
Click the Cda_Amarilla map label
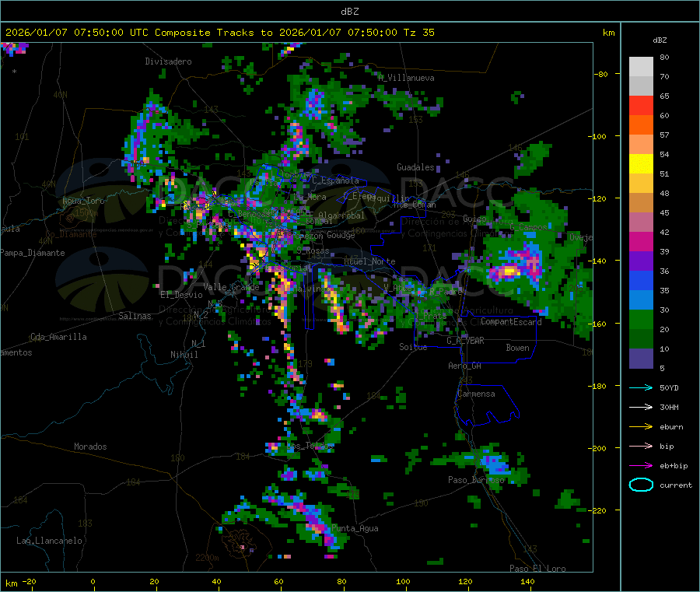click(58, 337)
